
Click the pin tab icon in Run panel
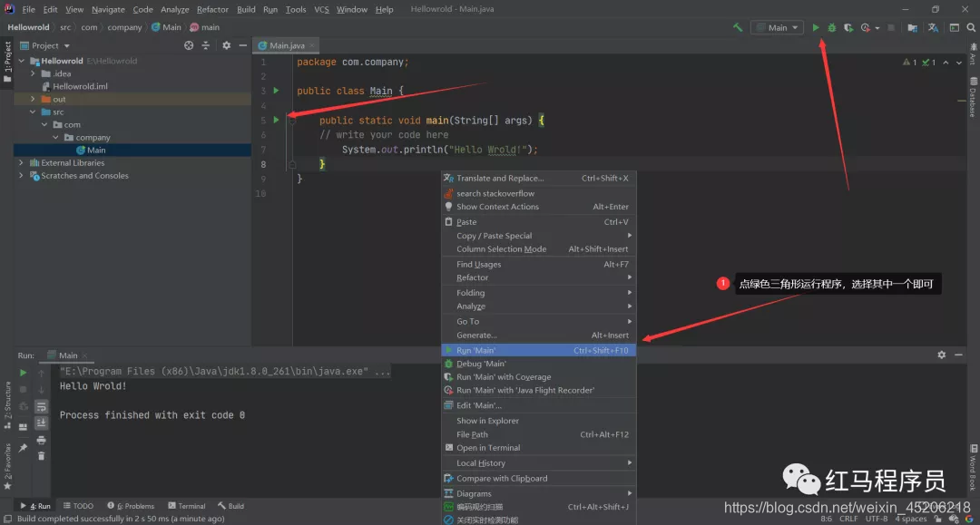coord(23,448)
